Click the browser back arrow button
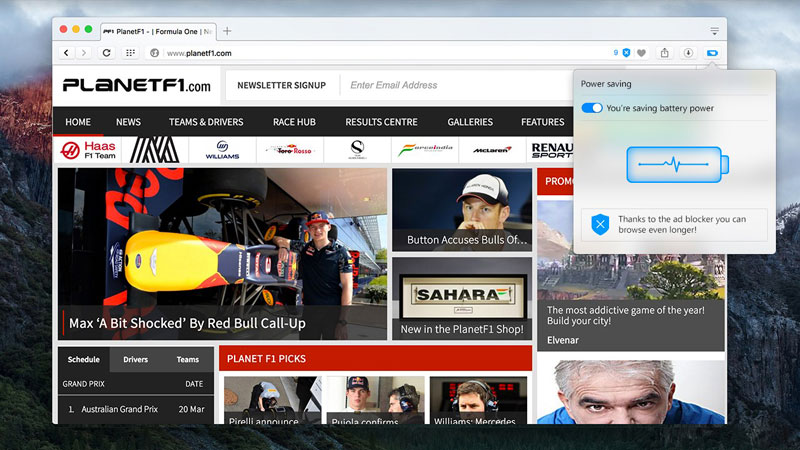This screenshot has width=800, height=450. pos(67,53)
